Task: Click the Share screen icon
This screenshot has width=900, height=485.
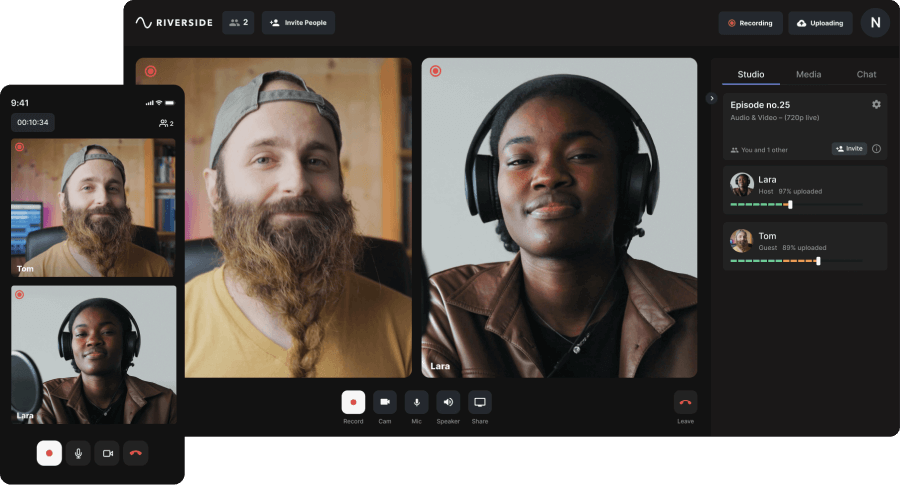Action: [480, 402]
